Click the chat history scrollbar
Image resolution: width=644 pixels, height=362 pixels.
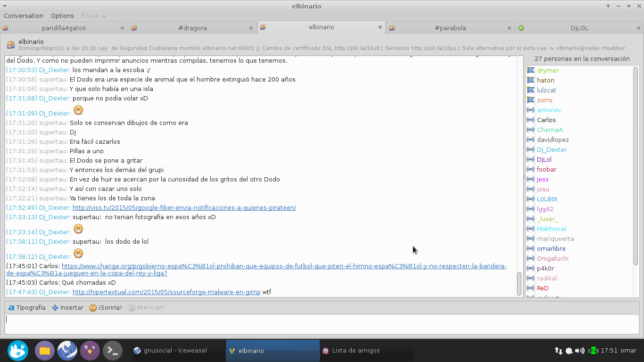(x=520, y=283)
